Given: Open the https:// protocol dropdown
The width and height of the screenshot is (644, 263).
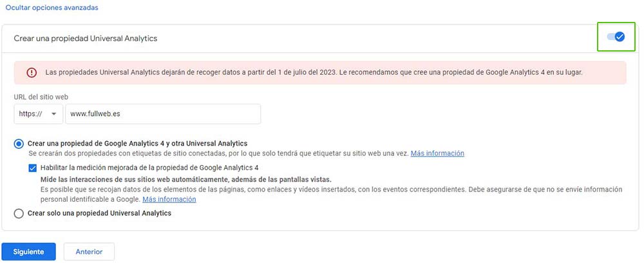Looking at the screenshot, I should (x=38, y=114).
